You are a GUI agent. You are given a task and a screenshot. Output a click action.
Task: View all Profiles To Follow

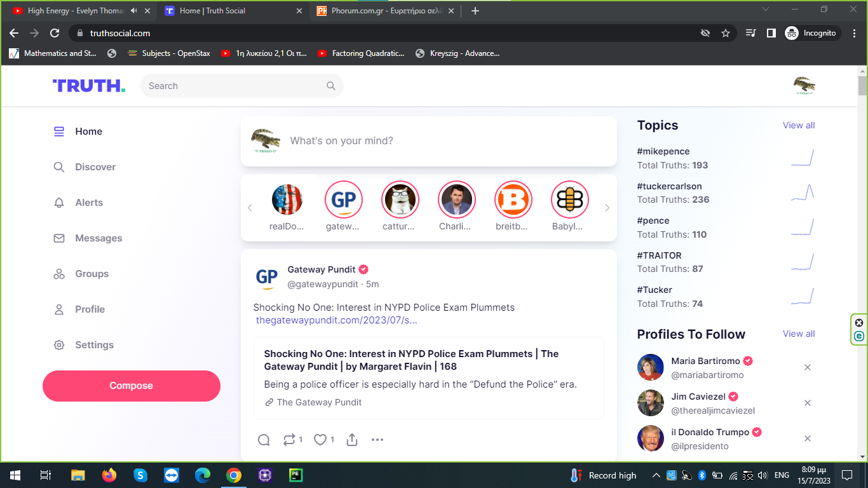click(799, 334)
